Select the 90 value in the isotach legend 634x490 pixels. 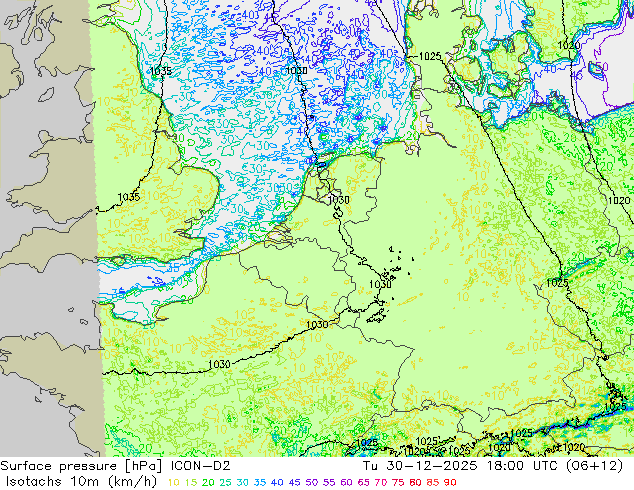coord(450,482)
